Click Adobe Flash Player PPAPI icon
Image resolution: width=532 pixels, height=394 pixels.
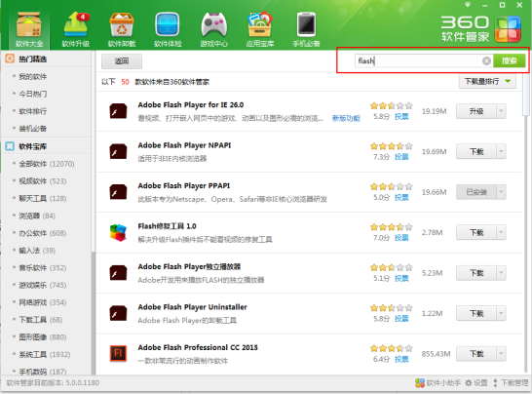[x=118, y=192]
